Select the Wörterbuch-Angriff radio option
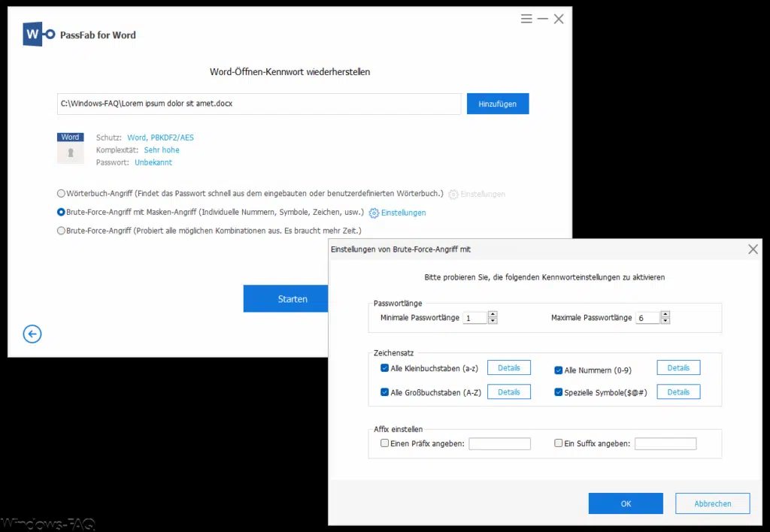The height and width of the screenshot is (532, 770). [x=62, y=194]
